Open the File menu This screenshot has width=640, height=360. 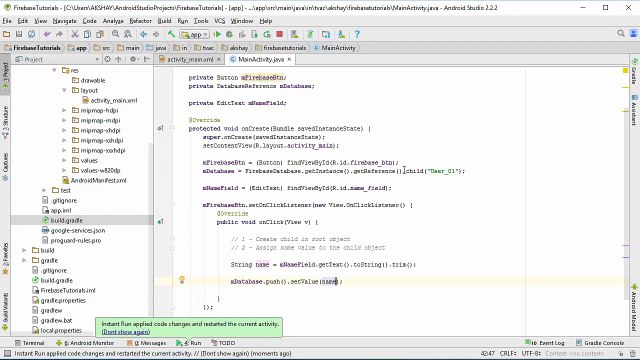pos(7,21)
